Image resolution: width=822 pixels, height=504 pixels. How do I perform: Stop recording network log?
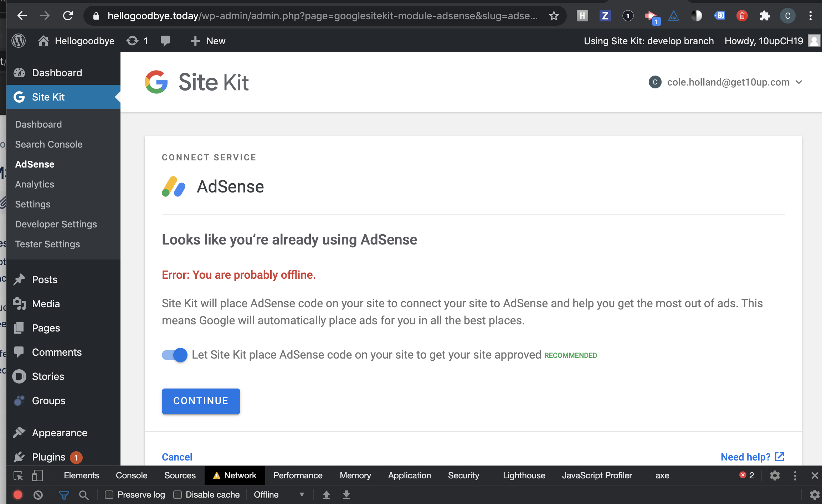point(18,495)
